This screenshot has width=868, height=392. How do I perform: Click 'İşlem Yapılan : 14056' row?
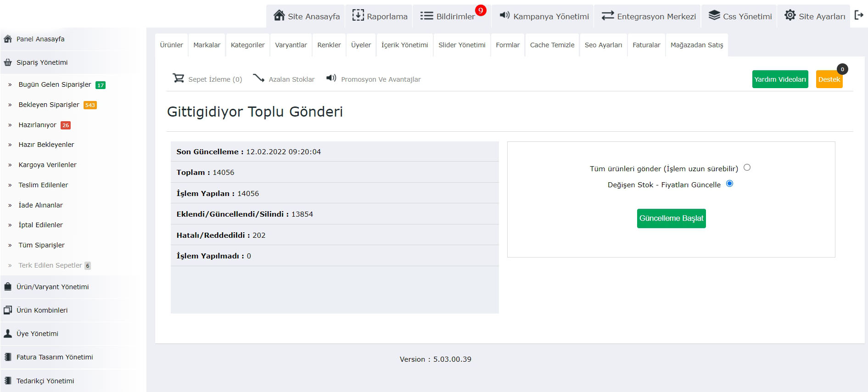pos(335,193)
